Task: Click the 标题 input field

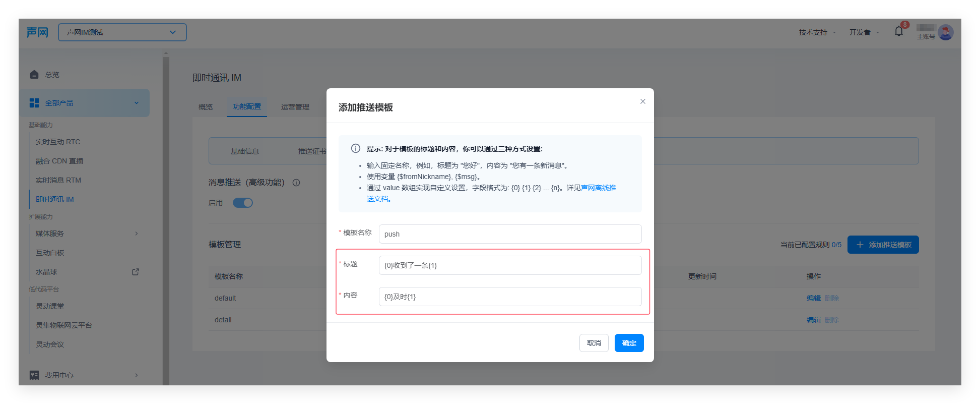Action: pyautogui.click(x=510, y=265)
